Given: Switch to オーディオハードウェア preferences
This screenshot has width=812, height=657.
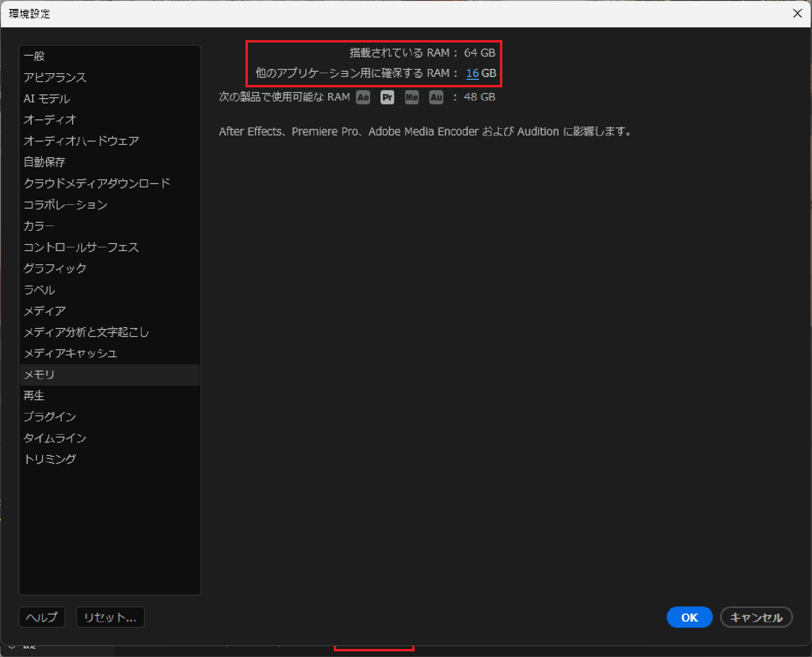Looking at the screenshot, I should coord(81,141).
